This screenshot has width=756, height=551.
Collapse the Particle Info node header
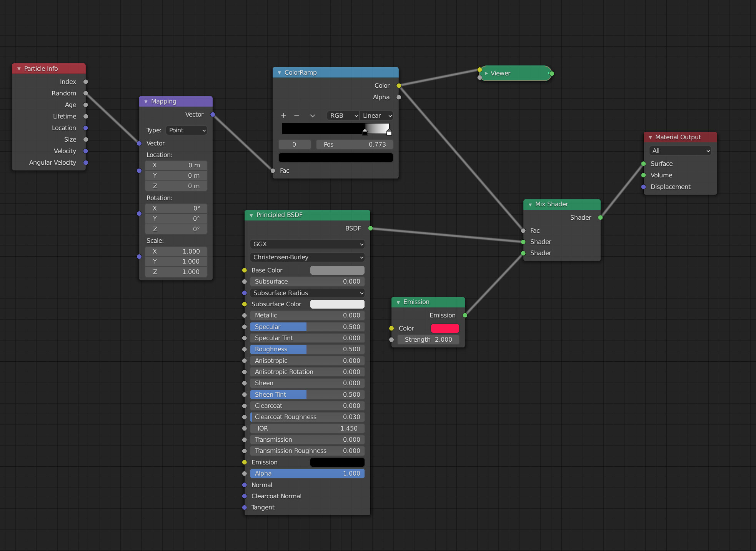click(x=19, y=68)
